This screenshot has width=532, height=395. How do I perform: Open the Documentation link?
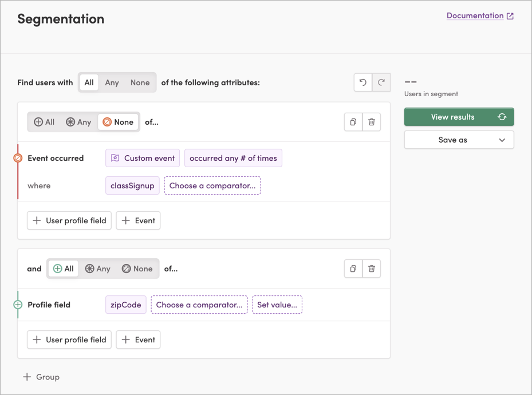click(x=474, y=15)
